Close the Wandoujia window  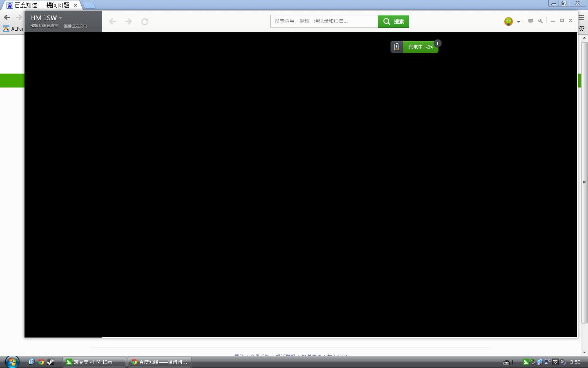(x=571, y=20)
